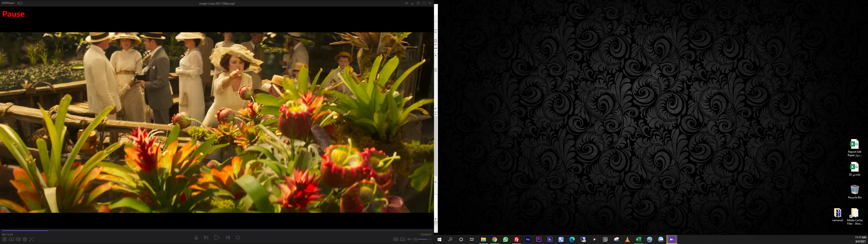The width and height of the screenshot is (868, 244).
Task: Enable the VR mode icon
Action: pyautogui.click(x=18, y=239)
